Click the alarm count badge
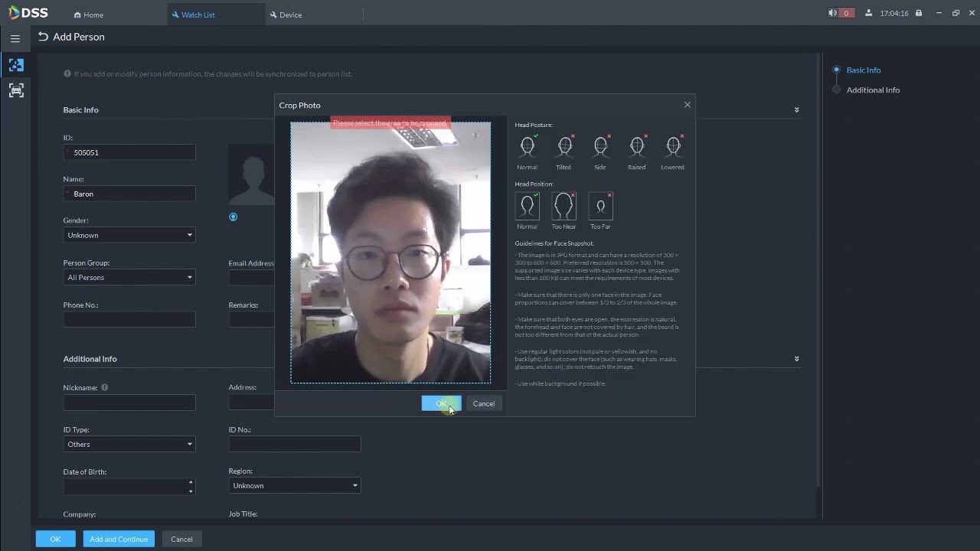This screenshot has width=980, height=551. pos(846,13)
